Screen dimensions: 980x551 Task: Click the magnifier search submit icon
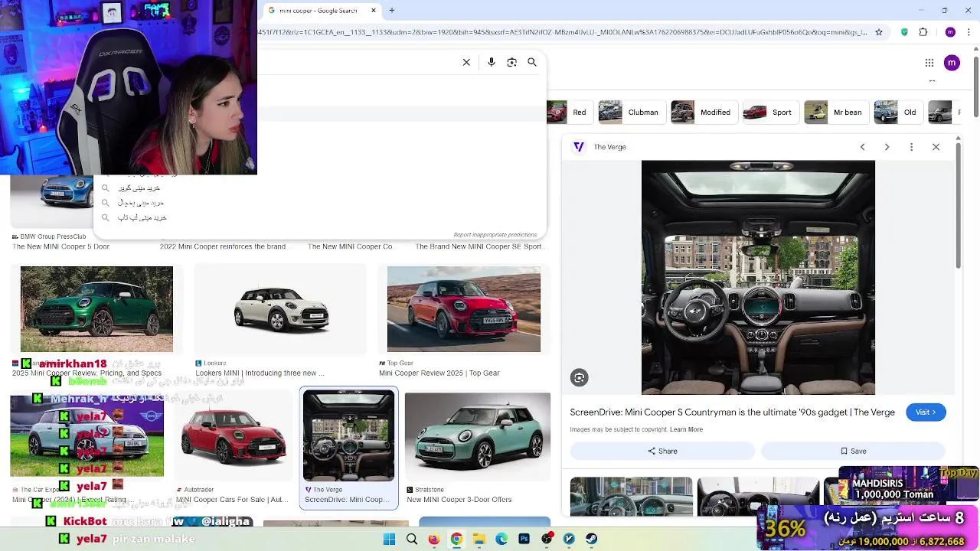(x=532, y=62)
